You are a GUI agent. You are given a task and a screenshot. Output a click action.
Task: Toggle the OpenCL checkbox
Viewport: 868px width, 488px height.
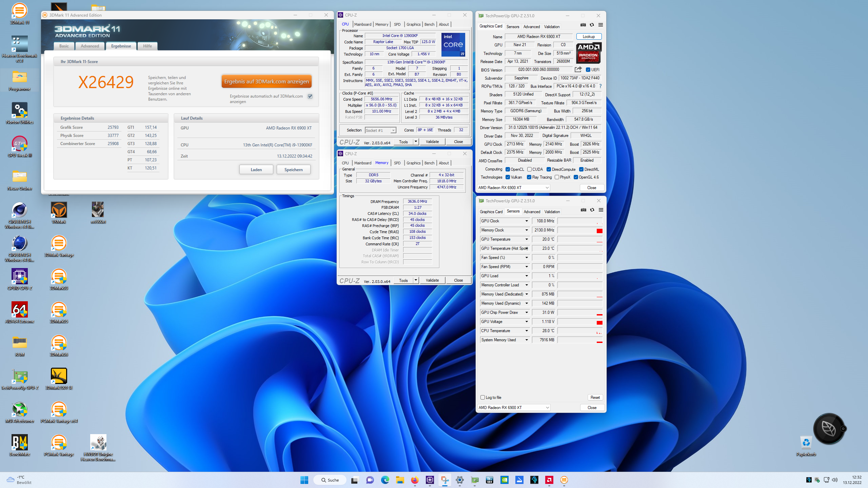[x=508, y=169]
